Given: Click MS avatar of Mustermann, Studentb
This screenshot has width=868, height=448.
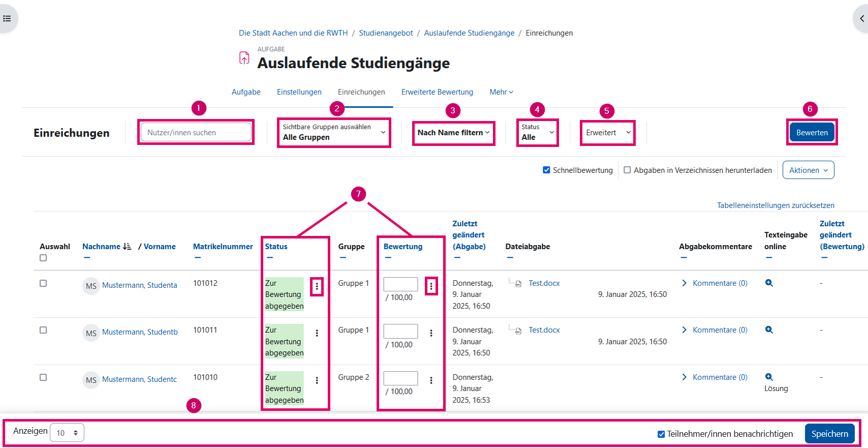Looking at the screenshot, I should coord(91,333).
